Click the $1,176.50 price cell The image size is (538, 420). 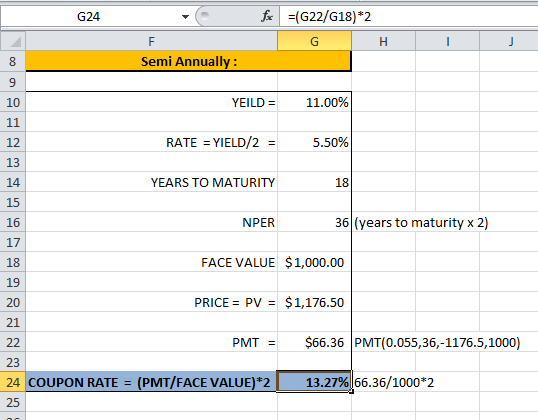point(314,303)
